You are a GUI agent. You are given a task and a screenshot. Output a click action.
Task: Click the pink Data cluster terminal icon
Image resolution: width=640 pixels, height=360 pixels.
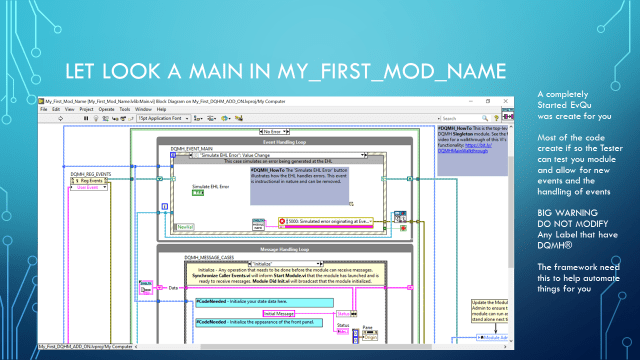click(146, 287)
